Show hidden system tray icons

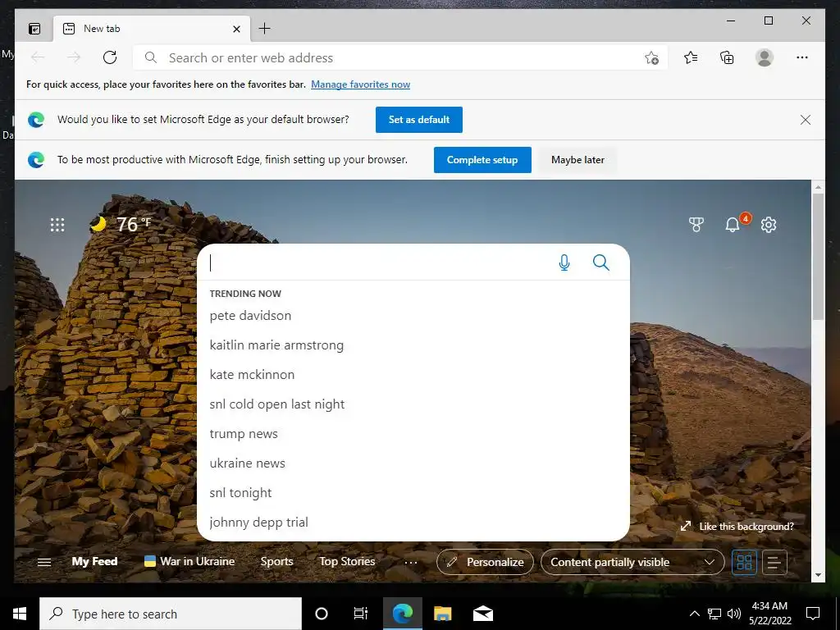coord(694,614)
